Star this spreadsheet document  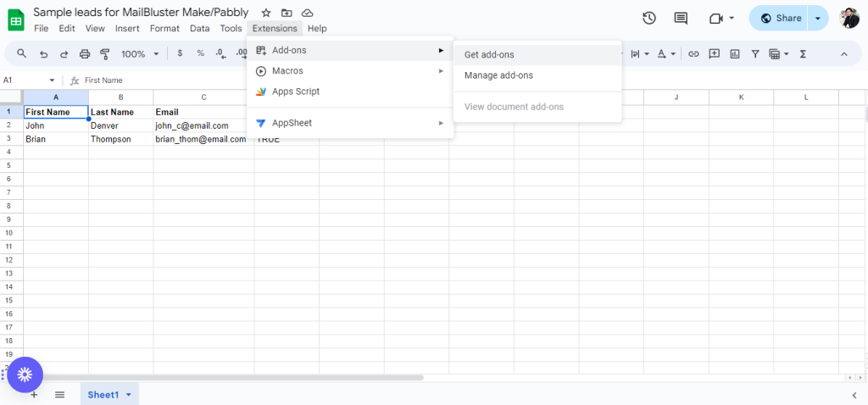coord(266,13)
